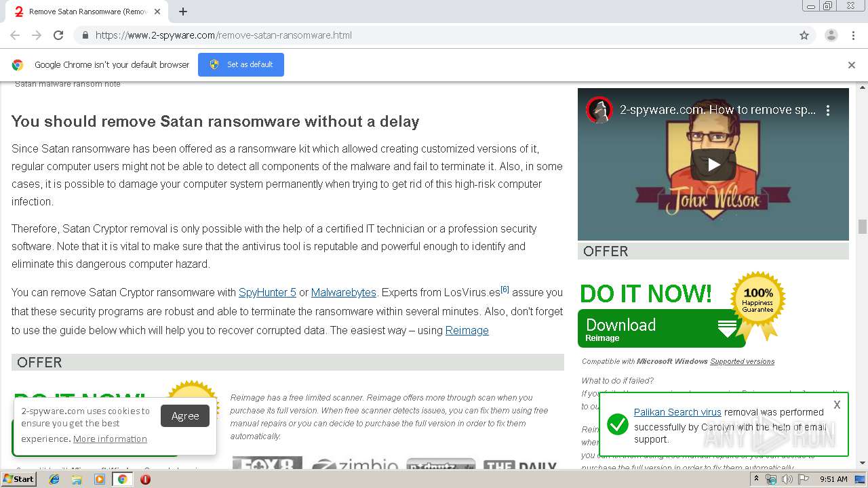Open the video title link
868x488 pixels.
(717, 110)
